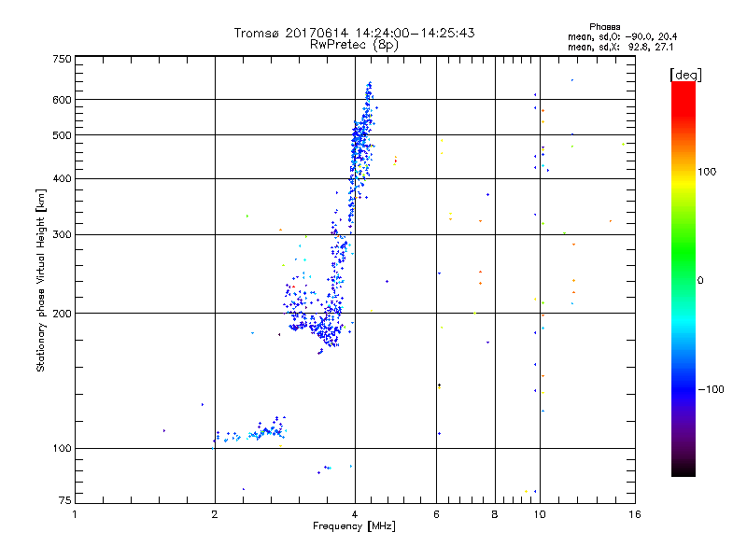Screen dimensions: 747x560
Task: Click the Phases statistics heading
Action: coord(604,27)
